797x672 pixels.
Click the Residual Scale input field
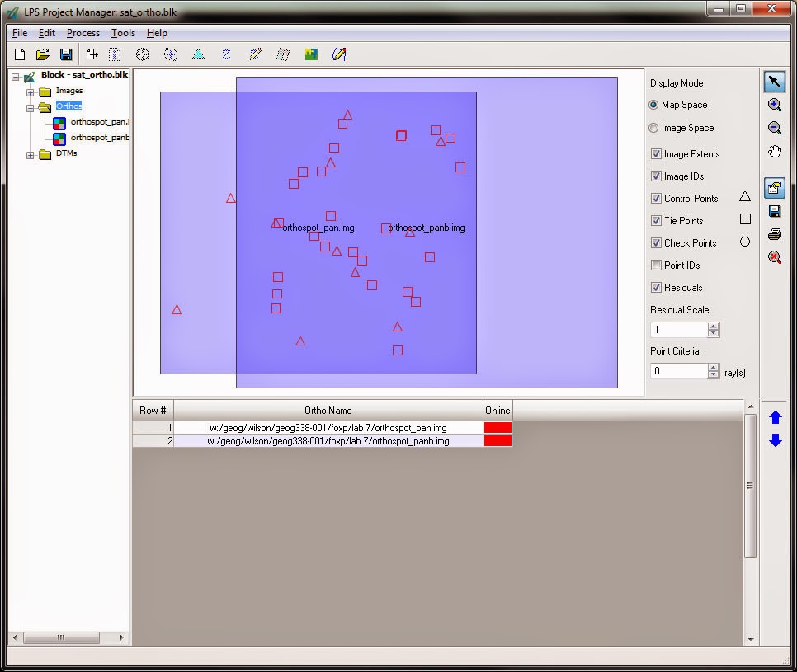coord(679,330)
